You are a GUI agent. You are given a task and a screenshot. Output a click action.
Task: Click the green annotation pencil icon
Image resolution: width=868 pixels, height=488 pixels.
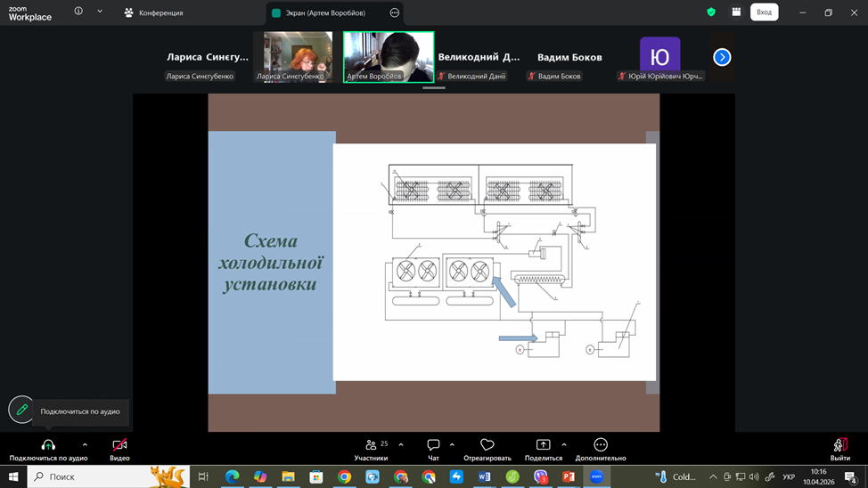(x=22, y=410)
